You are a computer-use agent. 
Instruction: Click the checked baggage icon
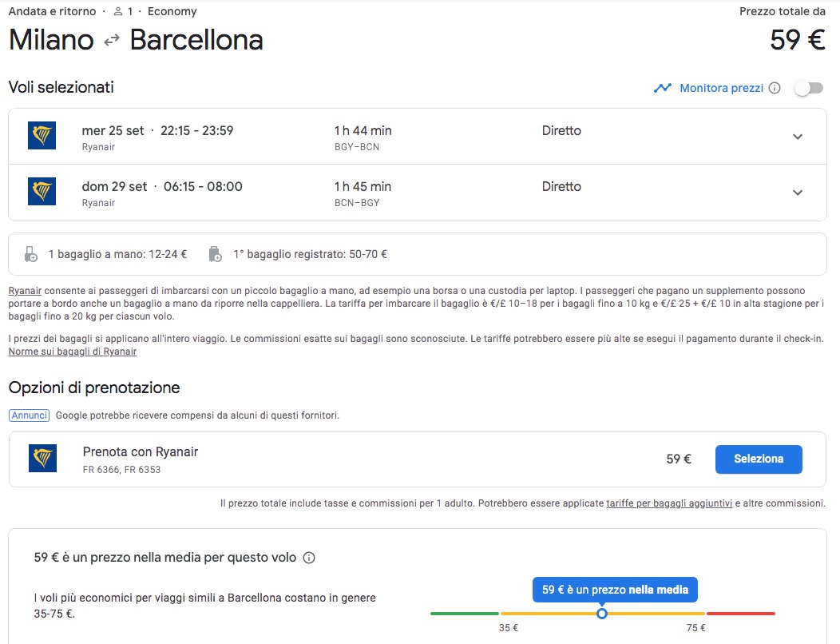(215, 254)
